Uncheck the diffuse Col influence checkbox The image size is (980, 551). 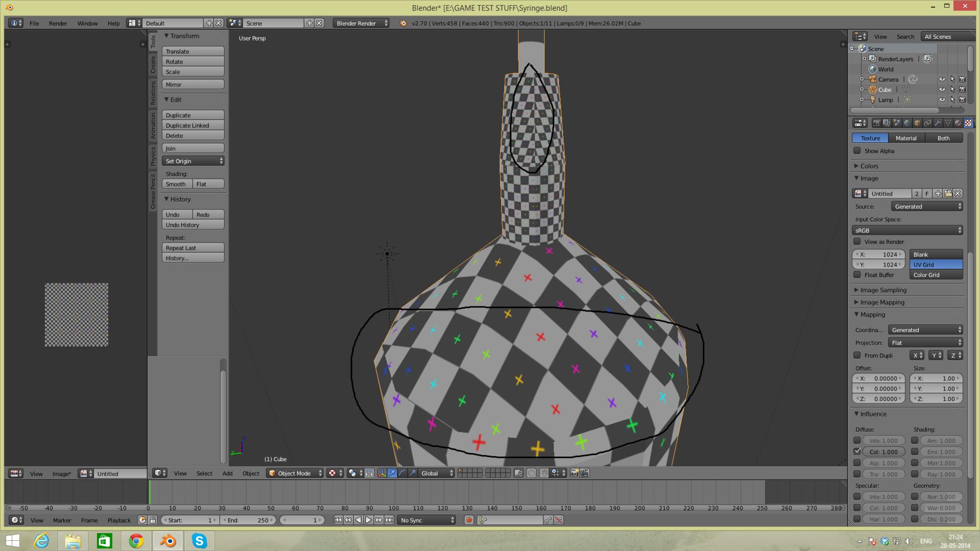pos(857,451)
